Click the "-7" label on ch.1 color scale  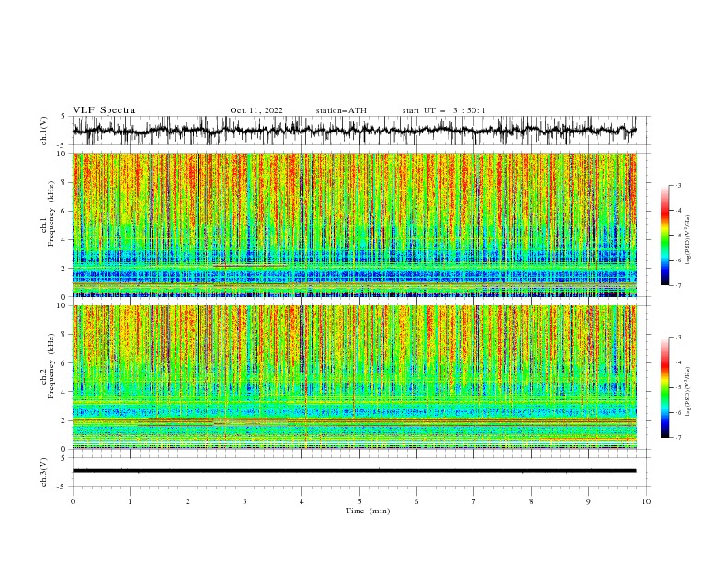tap(678, 285)
